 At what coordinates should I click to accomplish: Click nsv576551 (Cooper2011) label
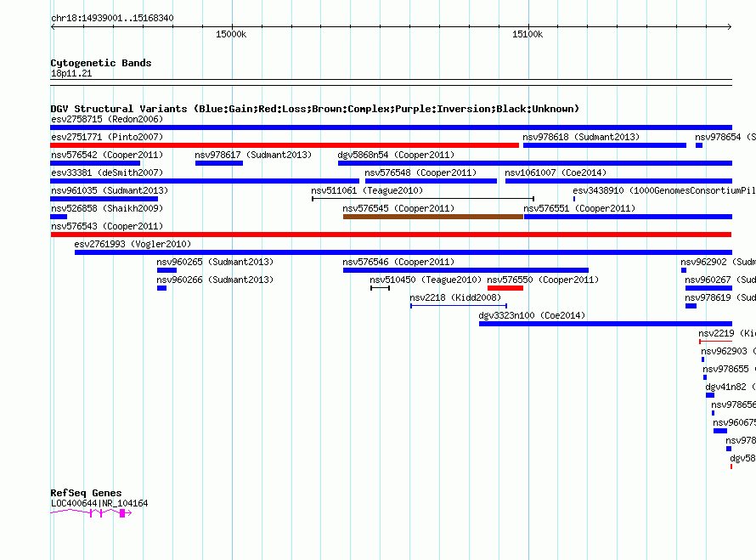tap(579, 208)
